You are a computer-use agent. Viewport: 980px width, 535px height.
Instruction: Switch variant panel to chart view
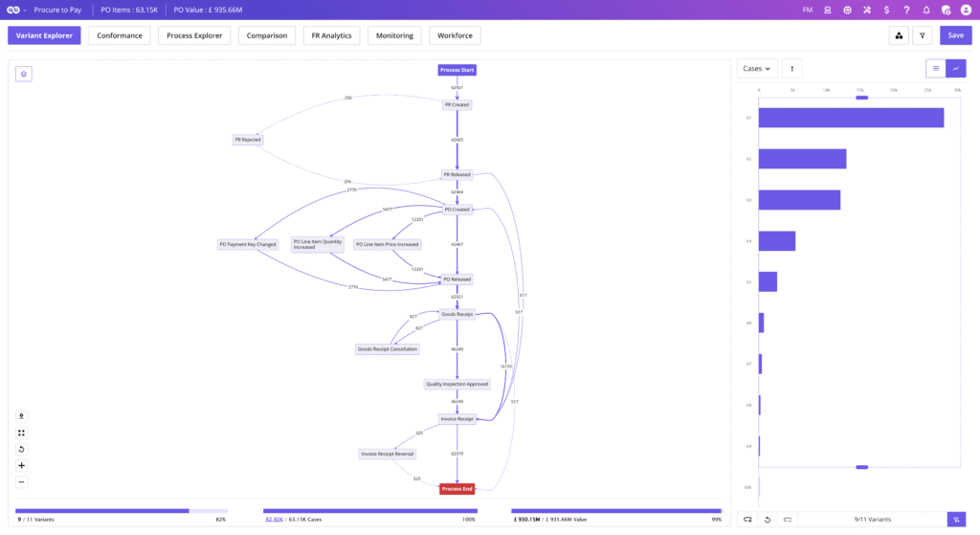tap(955, 69)
